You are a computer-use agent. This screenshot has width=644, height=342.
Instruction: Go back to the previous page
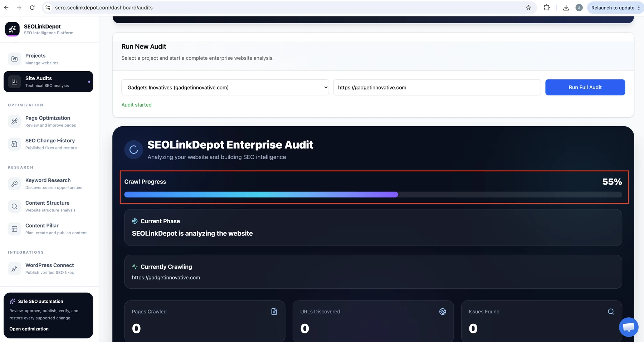(x=6, y=8)
